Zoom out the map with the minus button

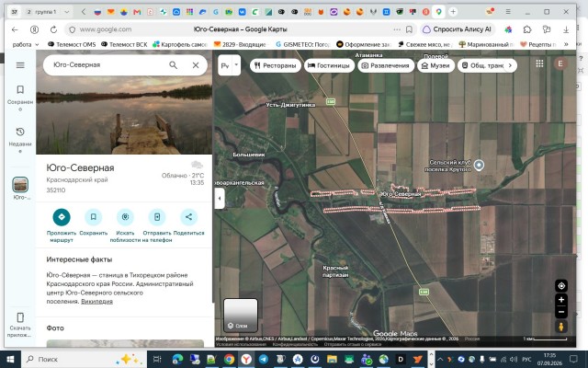561,312
